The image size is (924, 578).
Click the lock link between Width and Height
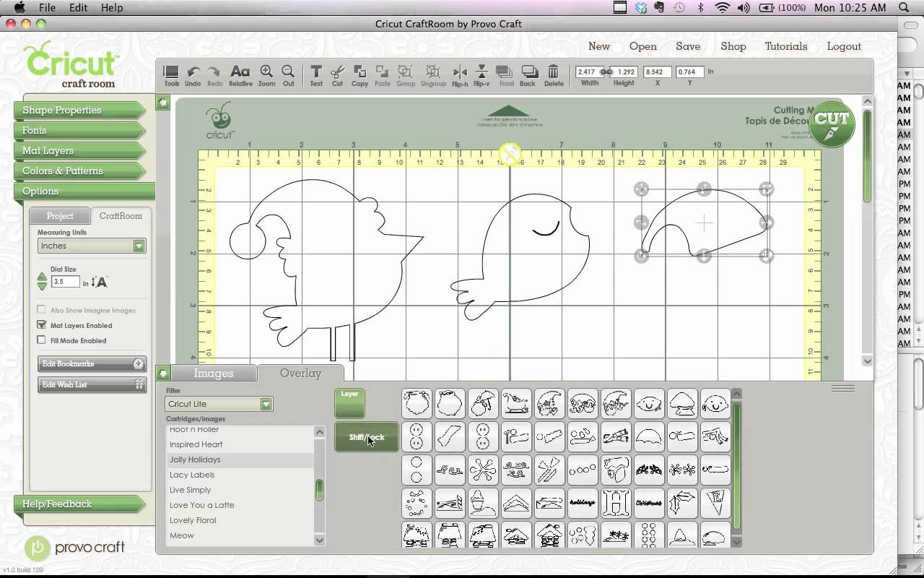point(606,72)
